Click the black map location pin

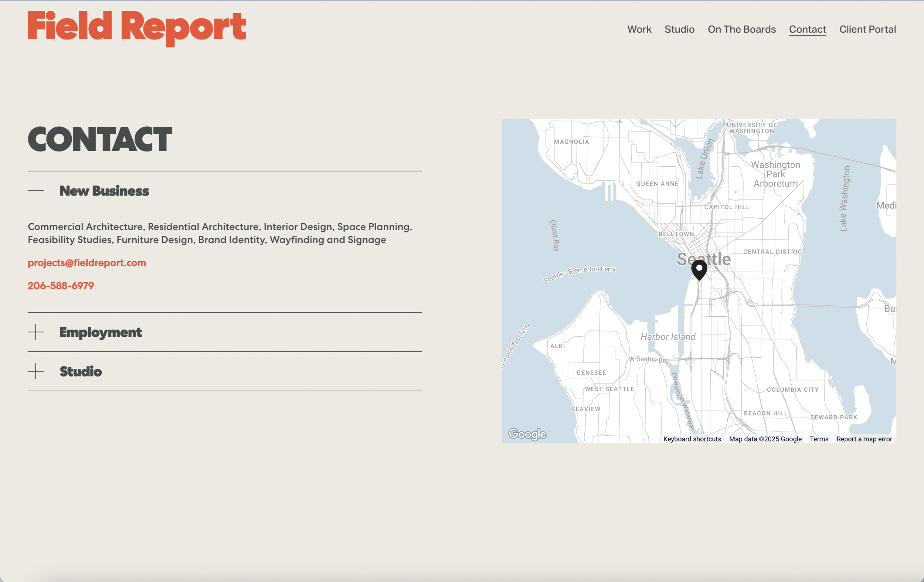tap(699, 269)
